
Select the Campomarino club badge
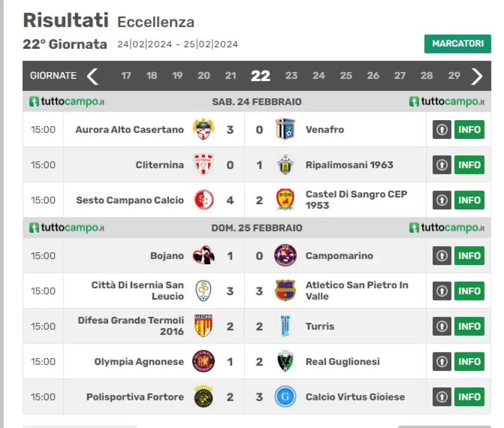tap(285, 256)
